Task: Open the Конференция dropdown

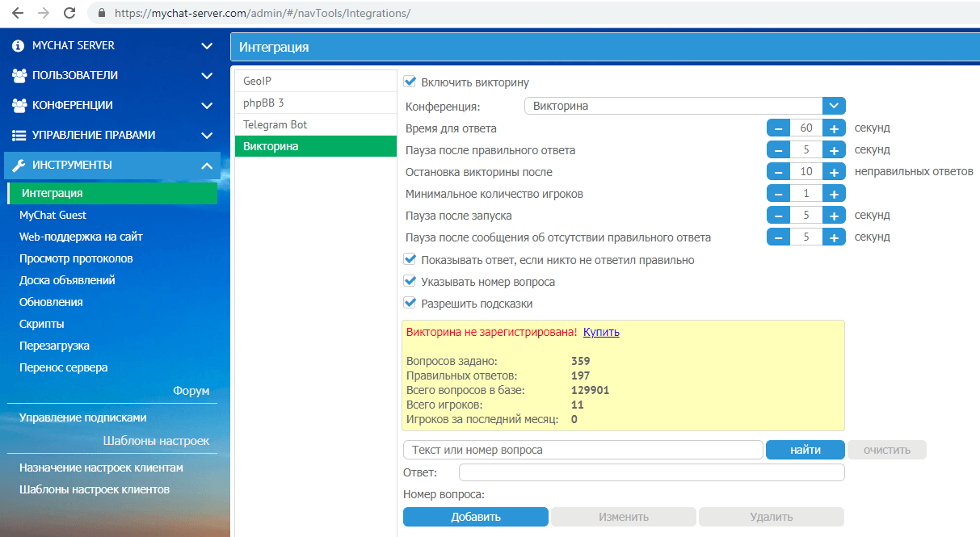Action: (x=835, y=105)
